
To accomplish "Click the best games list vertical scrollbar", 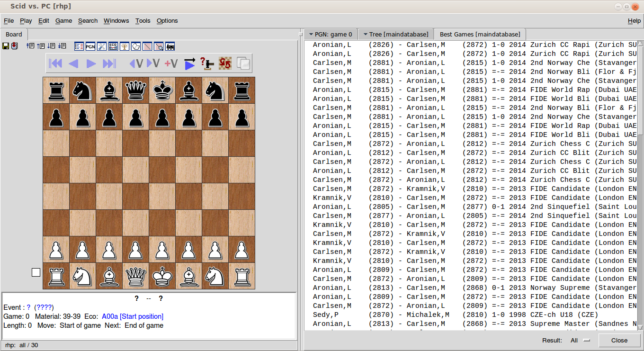I will point(640,185).
